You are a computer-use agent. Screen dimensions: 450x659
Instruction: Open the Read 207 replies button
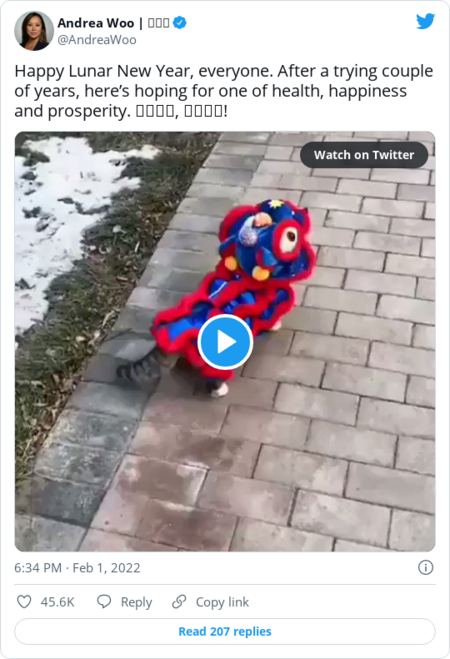pyautogui.click(x=225, y=631)
